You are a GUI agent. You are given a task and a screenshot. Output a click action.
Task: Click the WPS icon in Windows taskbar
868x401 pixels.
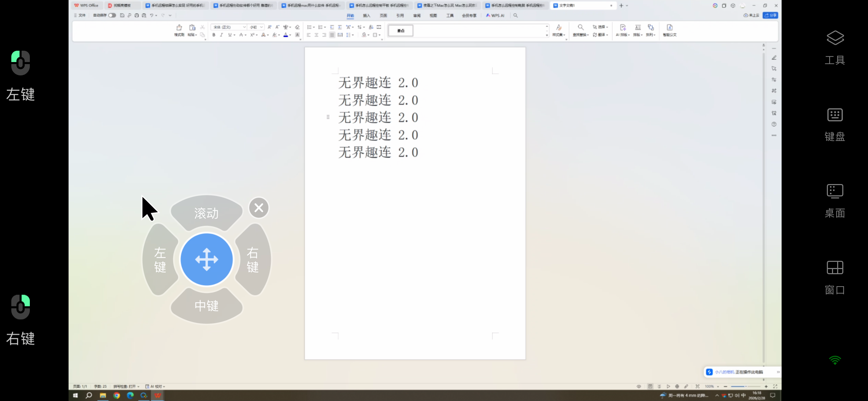click(158, 396)
